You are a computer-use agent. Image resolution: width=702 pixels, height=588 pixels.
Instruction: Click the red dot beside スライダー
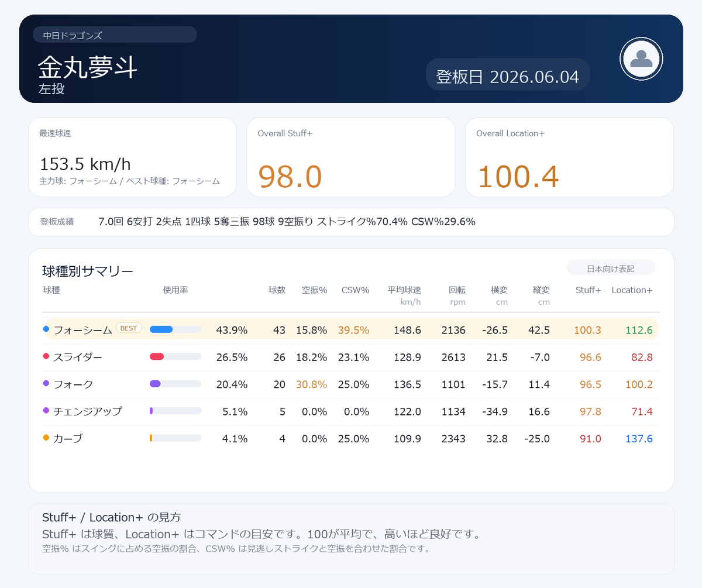[46, 356]
